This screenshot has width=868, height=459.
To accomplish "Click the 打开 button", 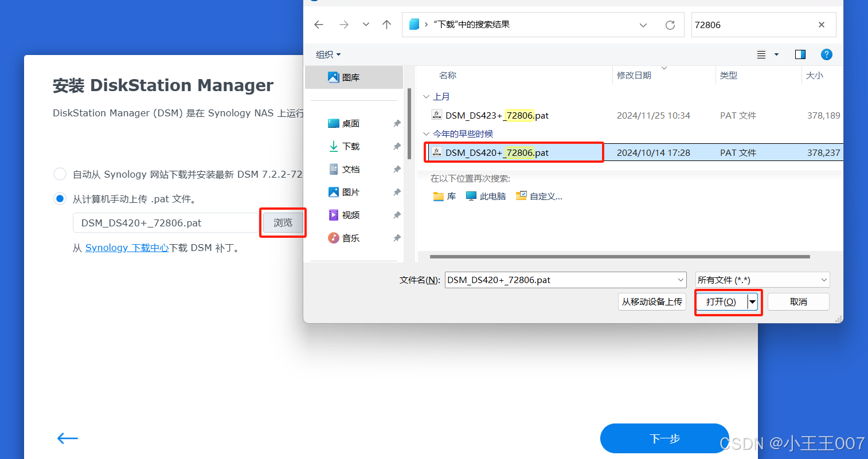I will pos(721,301).
